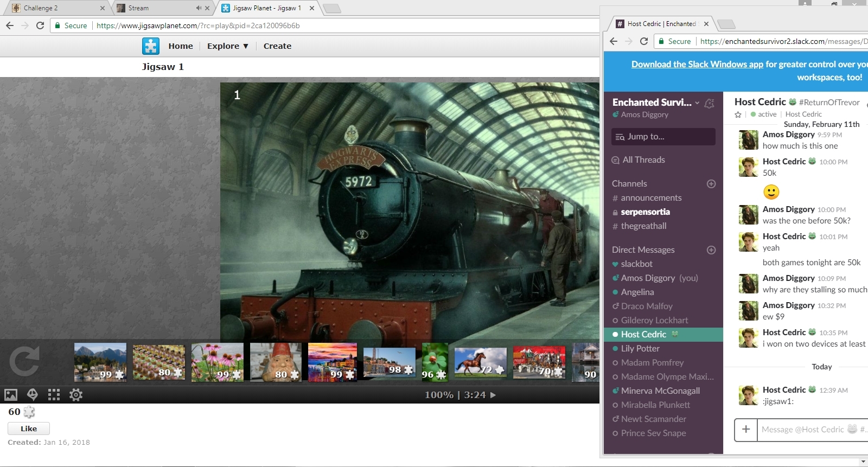Show the puzzle image preview icon
Image resolution: width=868 pixels, height=467 pixels.
[x=11, y=395]
